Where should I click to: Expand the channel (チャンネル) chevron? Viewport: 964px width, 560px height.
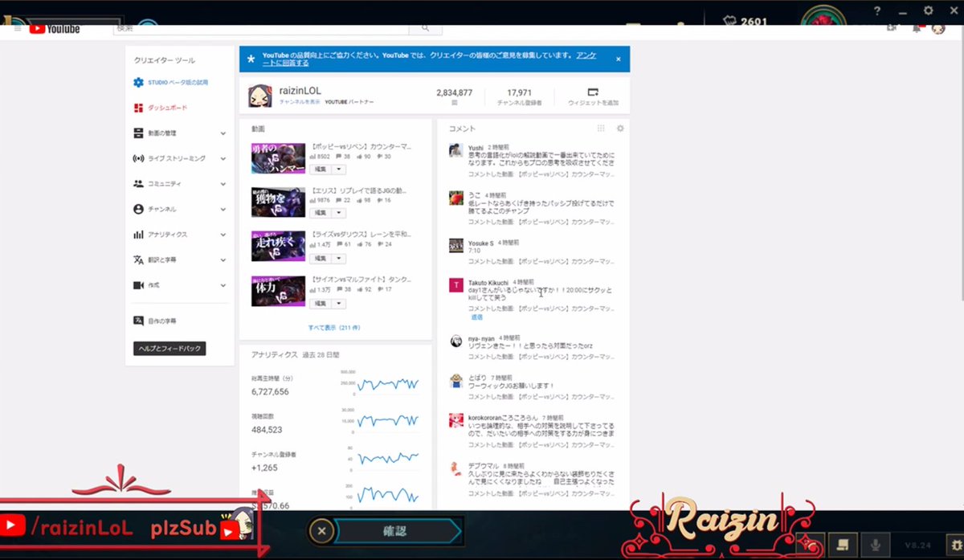point(223,209)
